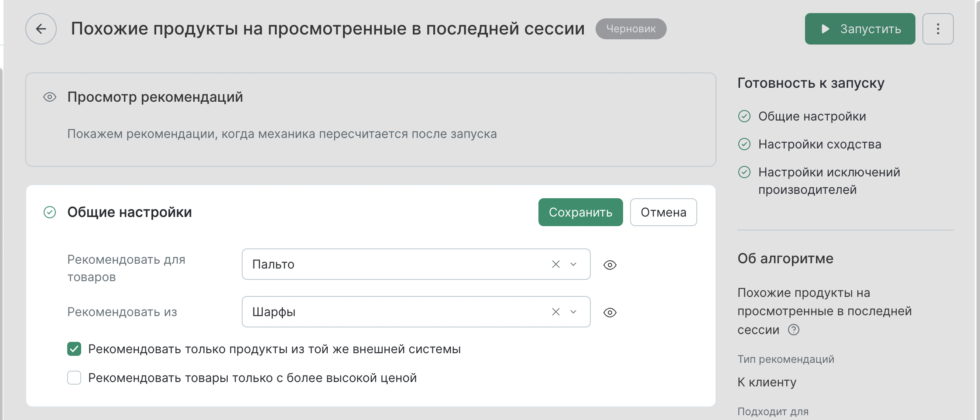Go to Настройки исключений производителей item
The width and height of the screenshot is (980, 420).
click(829, 181)
